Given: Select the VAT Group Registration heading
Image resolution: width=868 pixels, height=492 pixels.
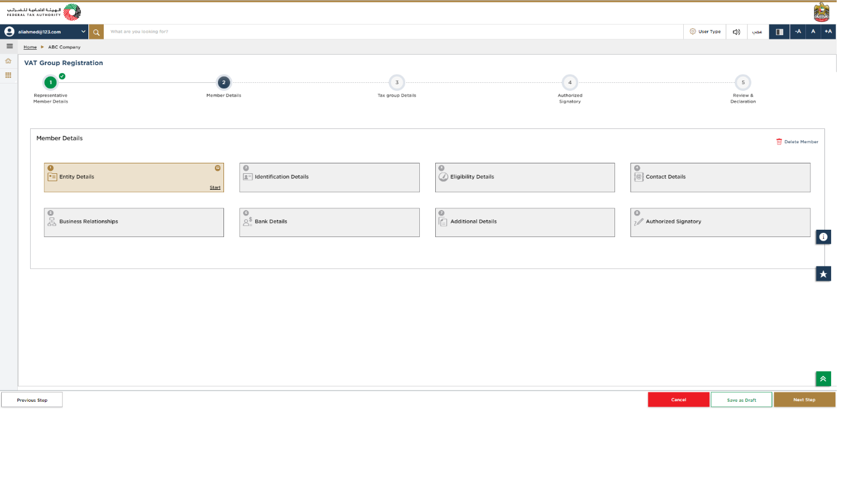Looking at the screenshot, I should click(x=63, y=63).
